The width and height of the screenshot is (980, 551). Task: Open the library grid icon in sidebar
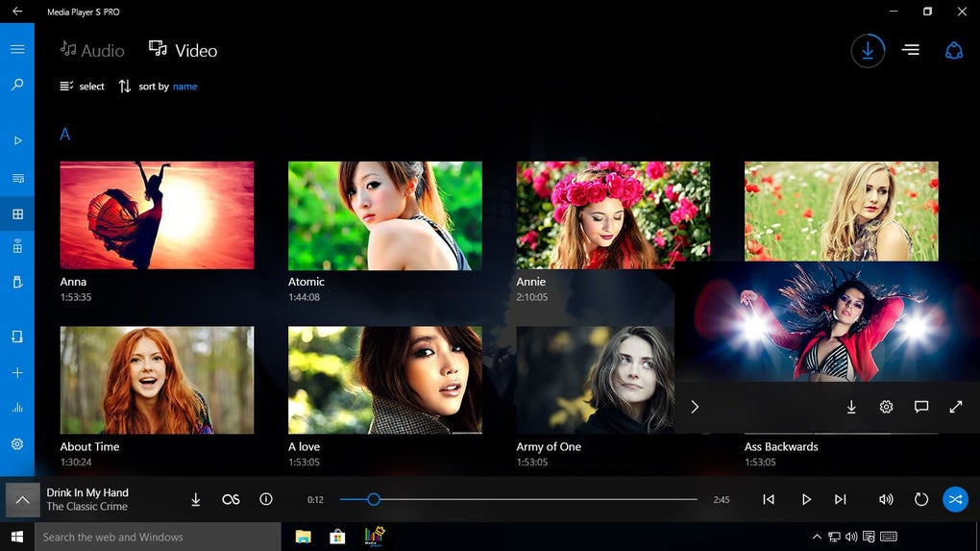click(17, 213)
